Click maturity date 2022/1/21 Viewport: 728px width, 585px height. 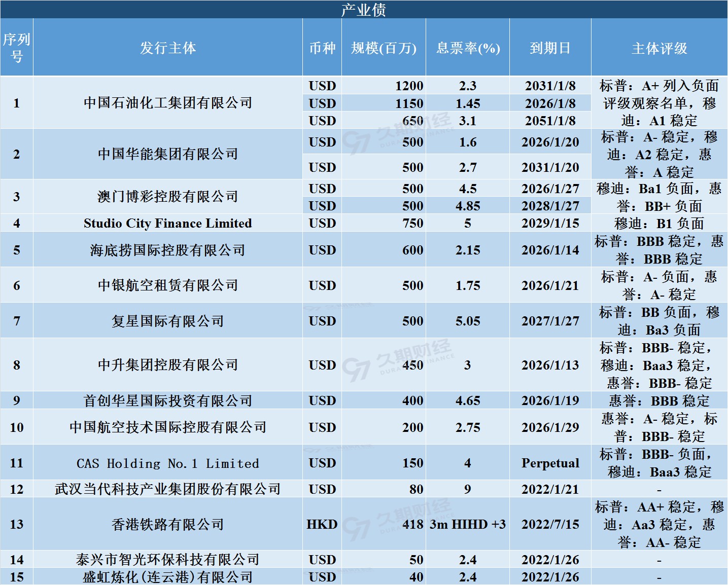pos(550,489)
